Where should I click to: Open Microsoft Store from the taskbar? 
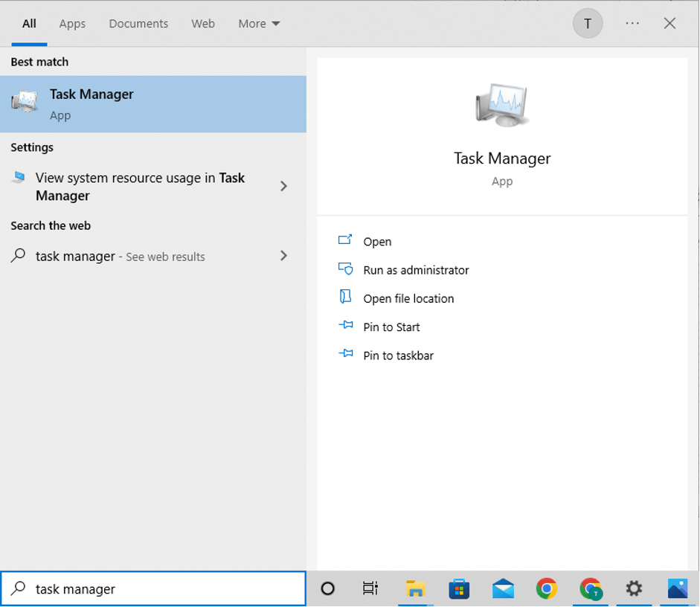459,588
